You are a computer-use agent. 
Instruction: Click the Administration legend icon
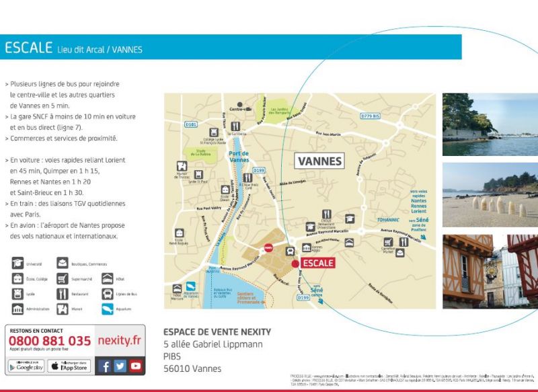[x=18, y=309]
